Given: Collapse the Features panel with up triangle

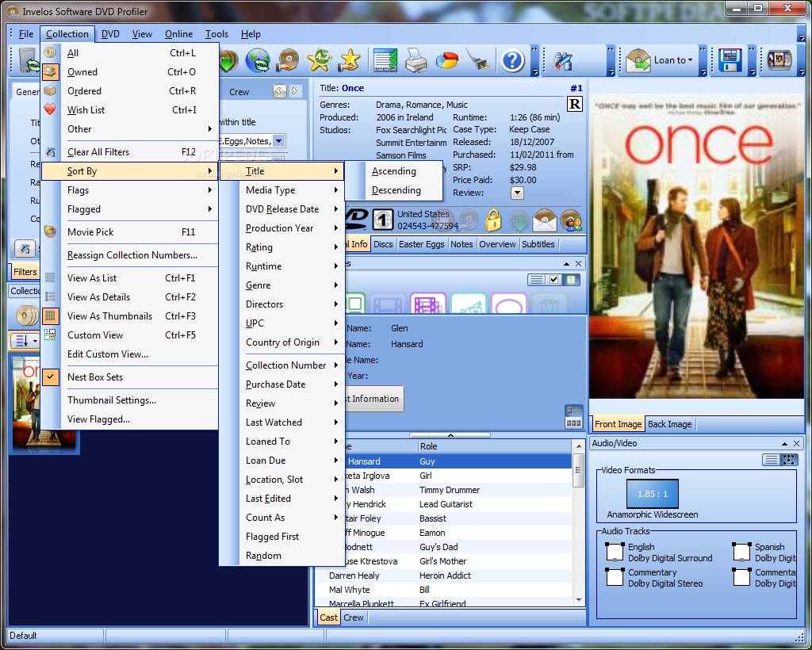Looking at the screenshot, I should click(566, 263).
